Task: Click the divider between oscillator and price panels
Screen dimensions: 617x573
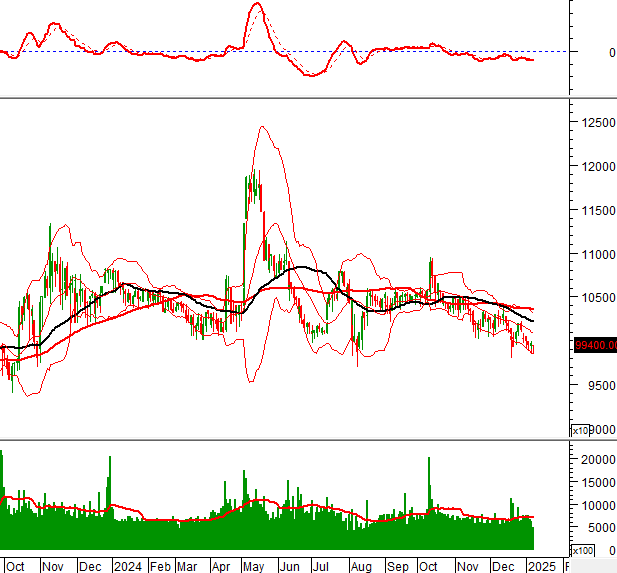Action: click(x=308, y=97)
